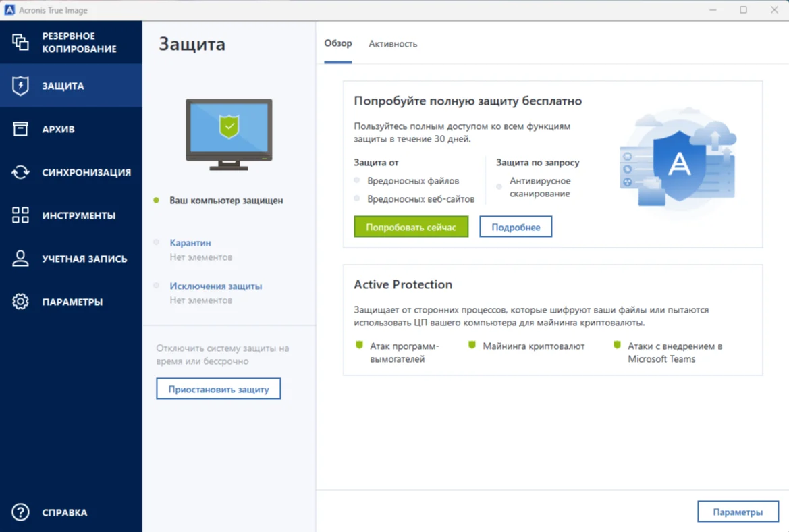Minimize the Acronis True Image window
The width and height of the screenshot is (789, 532).
point(713,9)
